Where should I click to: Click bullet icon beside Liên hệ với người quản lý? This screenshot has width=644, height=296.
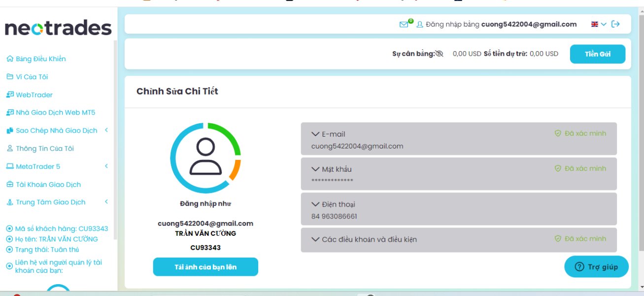click(x=9, y=266)
